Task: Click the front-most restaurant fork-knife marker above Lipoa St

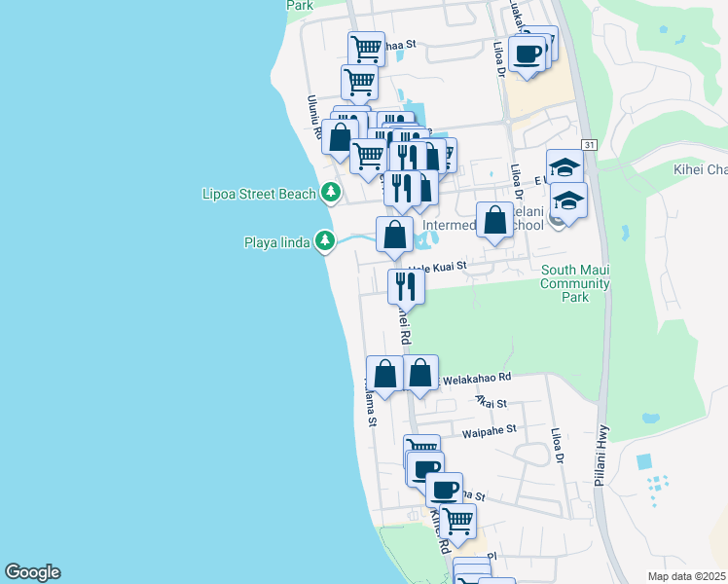Action: click(402, 189)
